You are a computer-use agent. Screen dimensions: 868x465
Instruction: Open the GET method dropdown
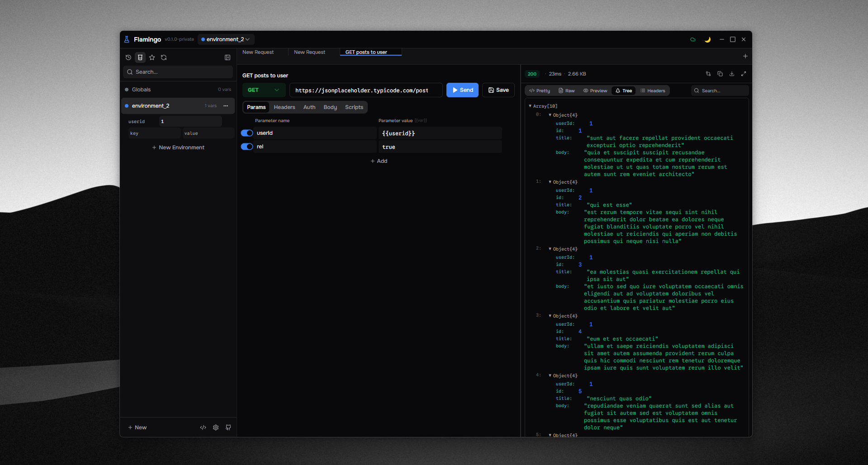click(264, 90)
